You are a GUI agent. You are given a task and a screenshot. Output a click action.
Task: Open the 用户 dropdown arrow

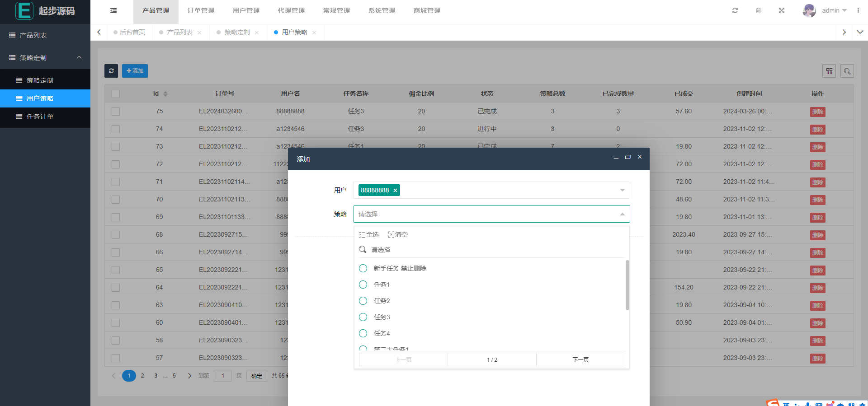(622, 190)
